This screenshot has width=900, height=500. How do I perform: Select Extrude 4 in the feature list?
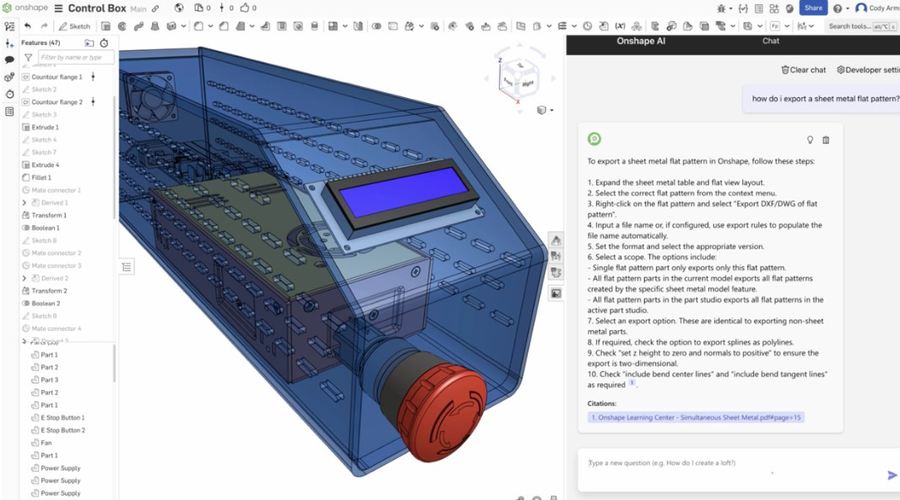click(45, 165)
